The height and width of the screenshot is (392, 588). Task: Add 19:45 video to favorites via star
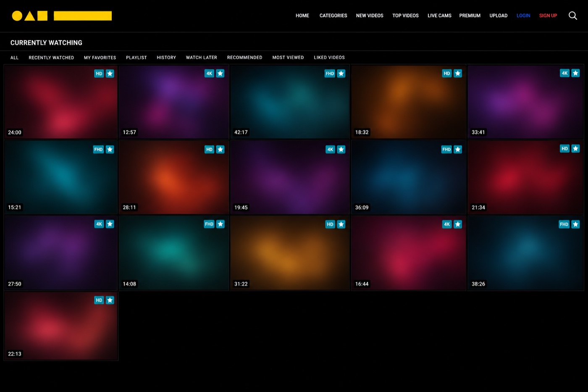pos(341,150)
